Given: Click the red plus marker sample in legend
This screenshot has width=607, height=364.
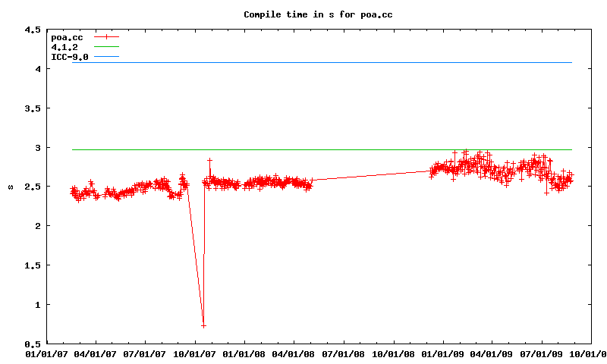Looking at the screenshot, I should pos(107,36).
